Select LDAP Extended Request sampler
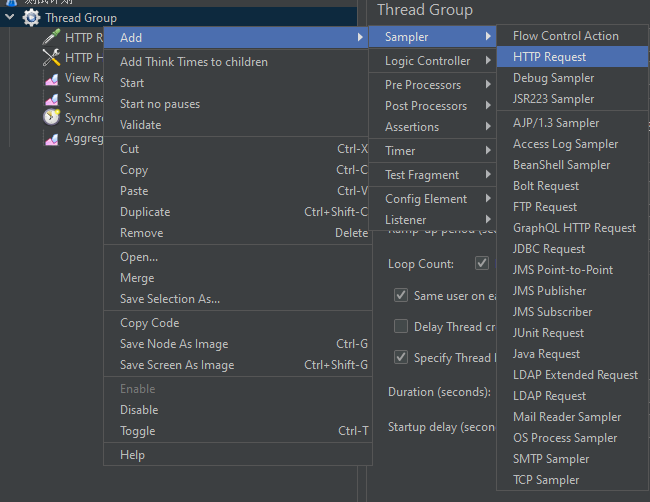This screenshot has height=502, width=650. tap(572, 375)
